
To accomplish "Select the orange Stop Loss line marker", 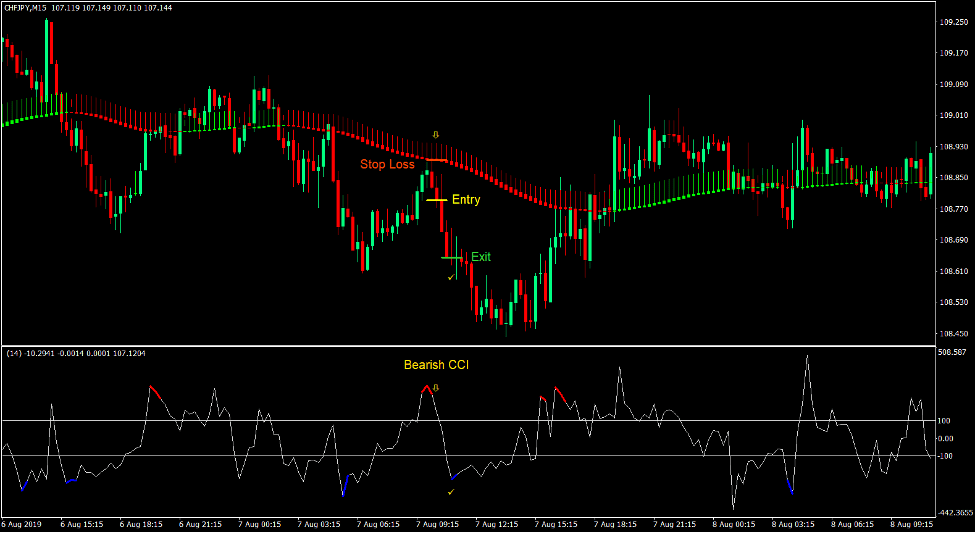I will tap(437, 160).
